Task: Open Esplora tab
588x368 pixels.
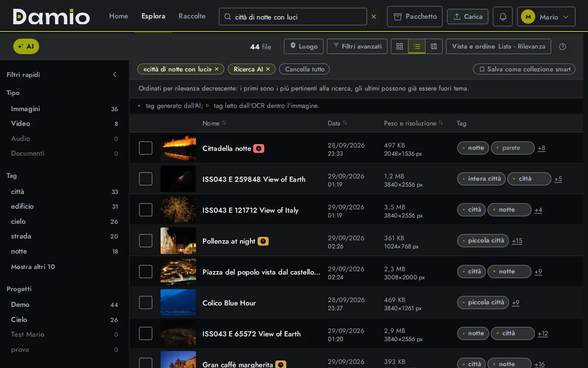Action: pyautogui.click(x=153, y=16)
